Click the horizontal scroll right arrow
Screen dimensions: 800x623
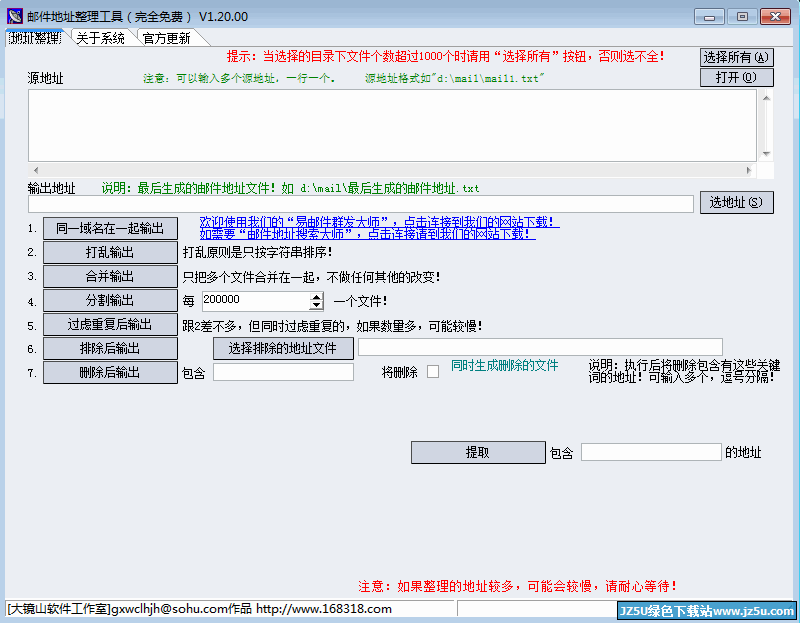[x=748, y=170]
